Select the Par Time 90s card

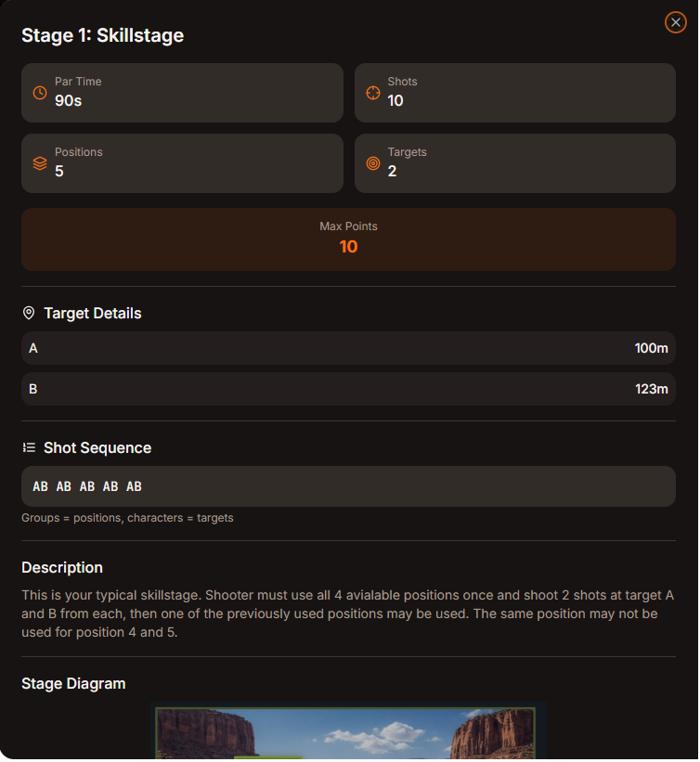click(182, 93)
